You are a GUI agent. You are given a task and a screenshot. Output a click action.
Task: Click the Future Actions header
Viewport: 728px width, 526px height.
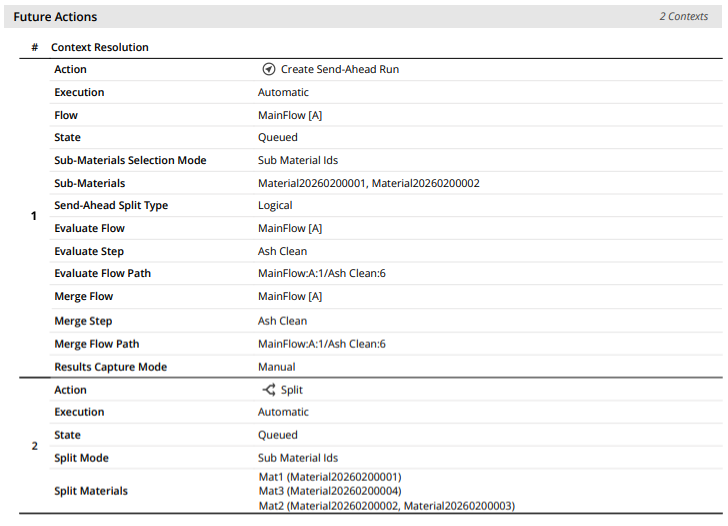(x=55, y=17)
